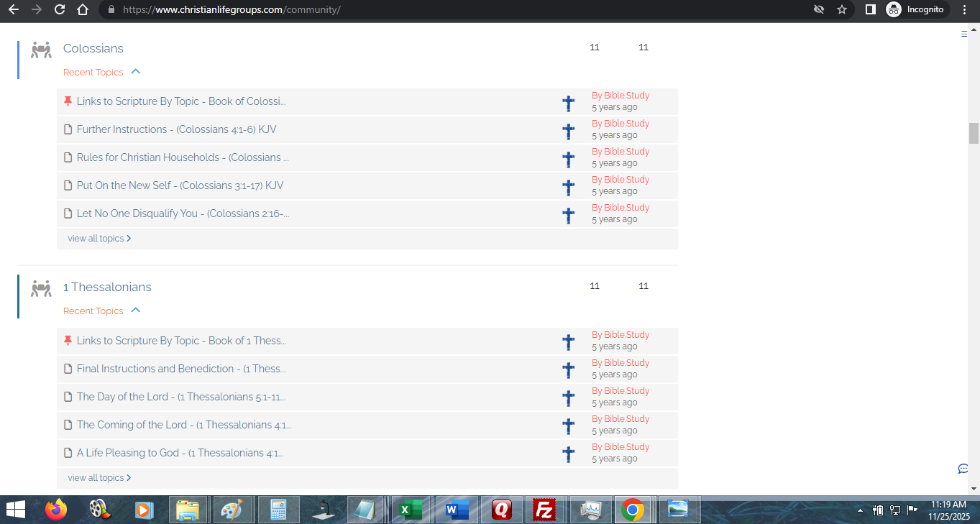The height and width of the screenshot is (524, 980).
Task: View all topics in 1 Thessalonians section
Action: click(99, 478)
